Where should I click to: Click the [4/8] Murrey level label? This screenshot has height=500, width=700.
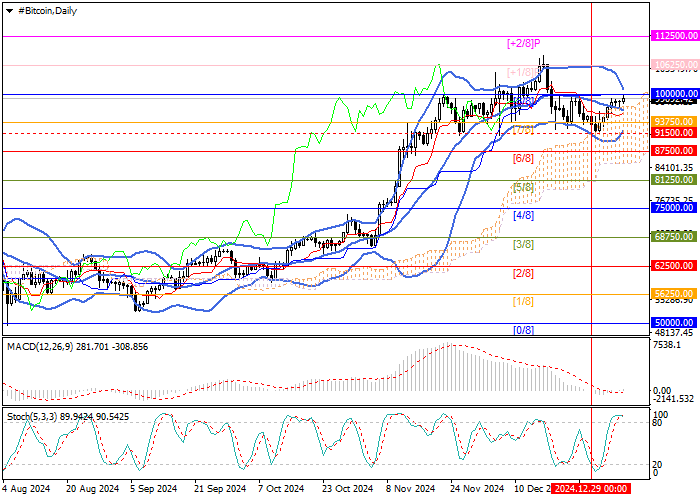coord(523,215)
